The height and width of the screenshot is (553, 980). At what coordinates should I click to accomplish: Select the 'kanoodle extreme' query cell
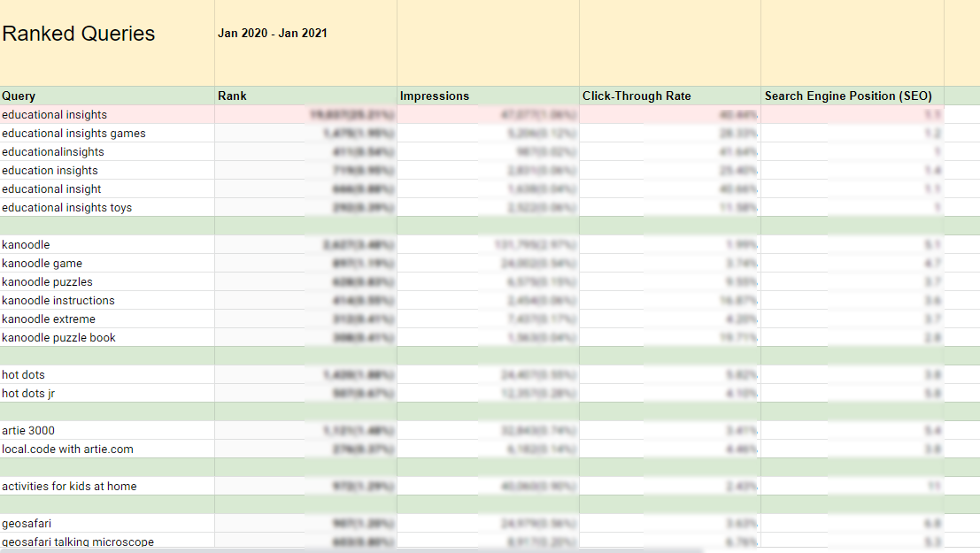pos(107,319)
